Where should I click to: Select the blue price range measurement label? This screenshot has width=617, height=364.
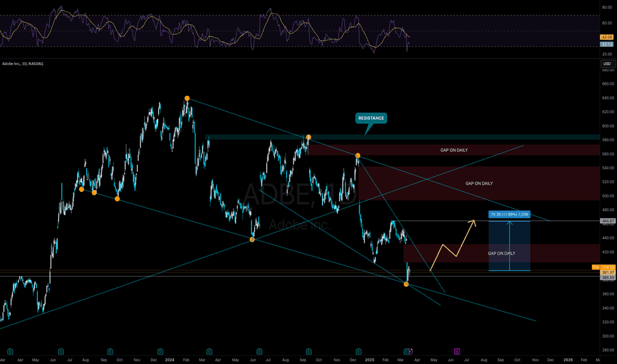(509, 214)
